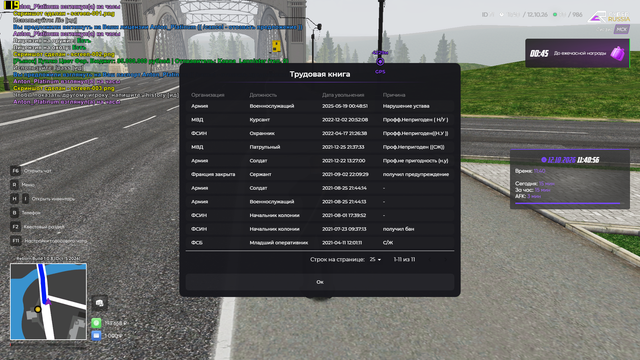Click the Организация column header
Screen dimensions: 640x360
[207, 95]
